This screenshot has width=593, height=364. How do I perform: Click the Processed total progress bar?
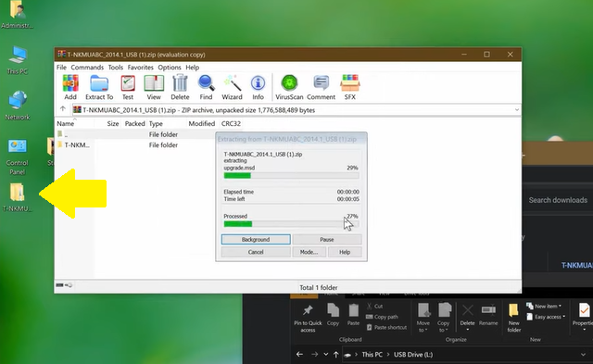pos(291,224)
